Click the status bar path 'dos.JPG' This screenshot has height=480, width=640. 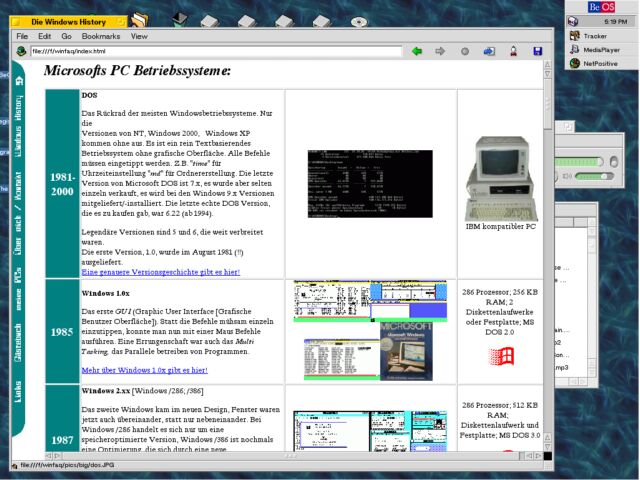(x=67, y=465)
